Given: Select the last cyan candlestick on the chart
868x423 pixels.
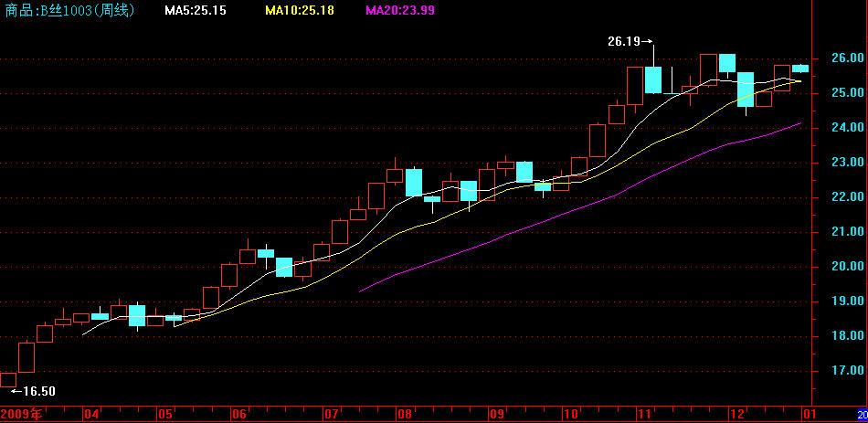Looking at the screenshot, I should tap(800, 68).
